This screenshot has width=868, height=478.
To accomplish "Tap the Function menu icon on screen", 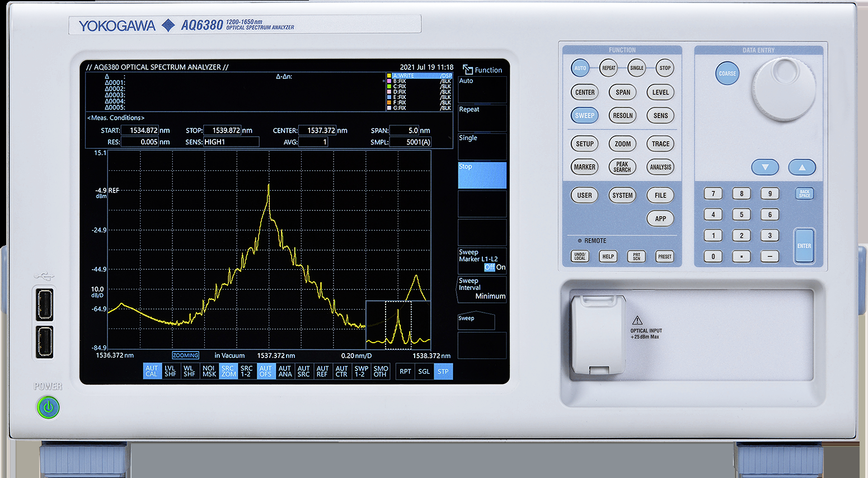I will 468,70.
